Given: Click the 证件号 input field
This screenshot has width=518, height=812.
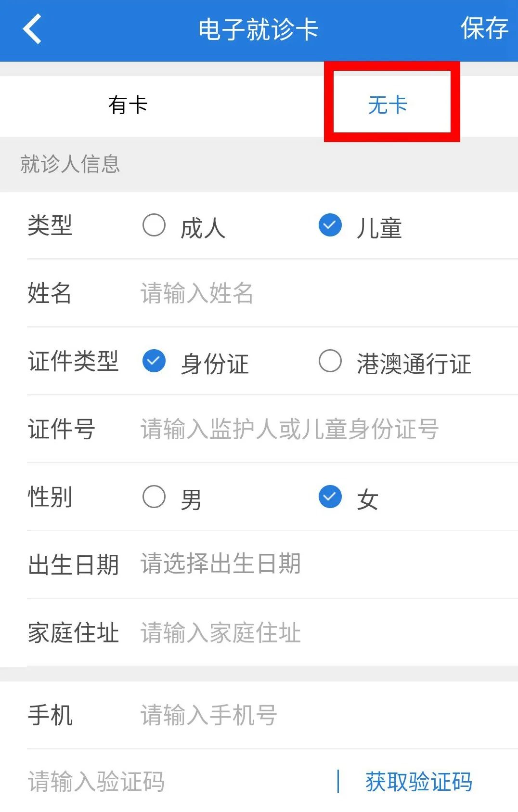Looking at the screenshot, I should coord(289,429).
